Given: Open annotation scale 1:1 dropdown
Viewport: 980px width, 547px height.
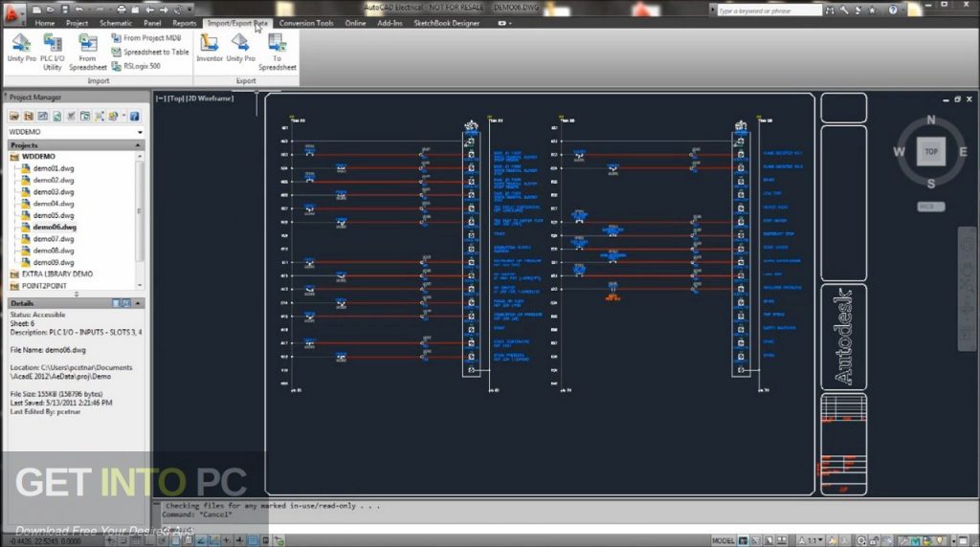Looking at the screenshot, I should [812, 540].
